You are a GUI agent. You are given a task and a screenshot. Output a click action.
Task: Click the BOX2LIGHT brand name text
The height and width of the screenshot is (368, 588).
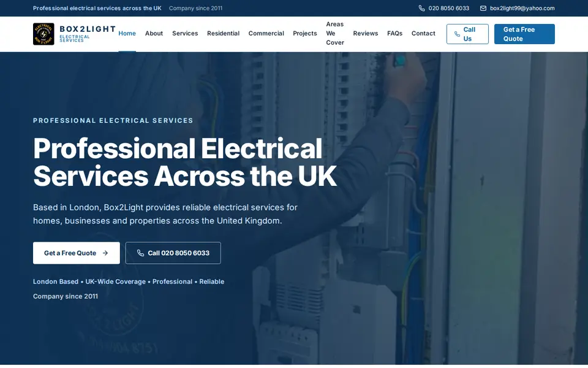click(x=88, y=29)
